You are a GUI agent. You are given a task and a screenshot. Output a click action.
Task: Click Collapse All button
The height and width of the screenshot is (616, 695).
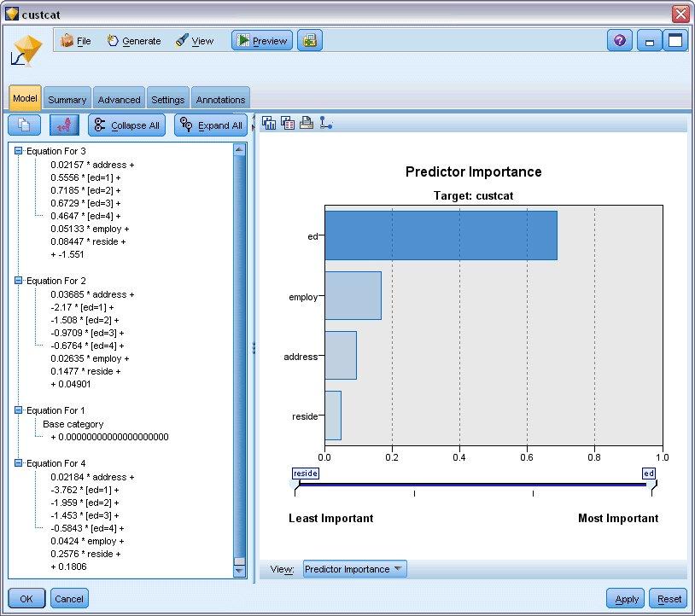[x=126, y=125]
